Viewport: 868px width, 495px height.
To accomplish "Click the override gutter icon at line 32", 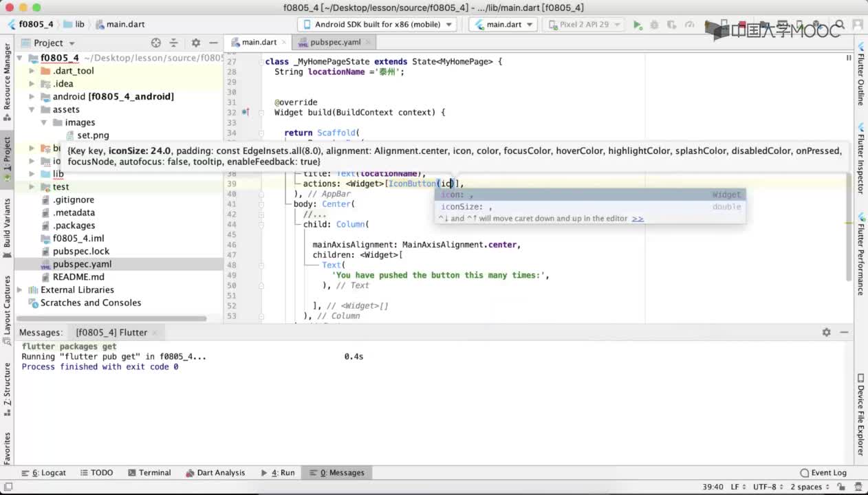I will (246, 112).
